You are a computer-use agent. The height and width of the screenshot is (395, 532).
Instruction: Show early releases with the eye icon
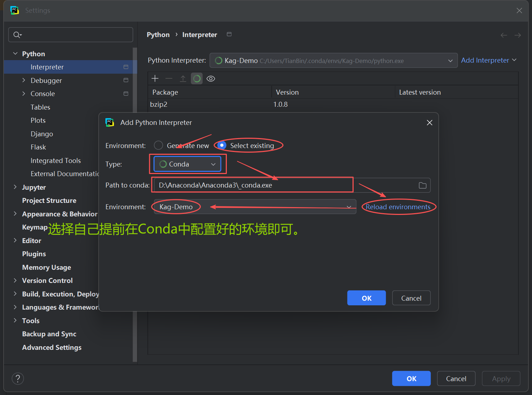210,78
